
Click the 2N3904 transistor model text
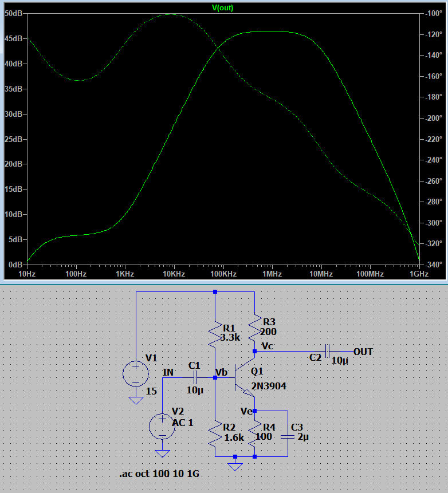[268, 386]
